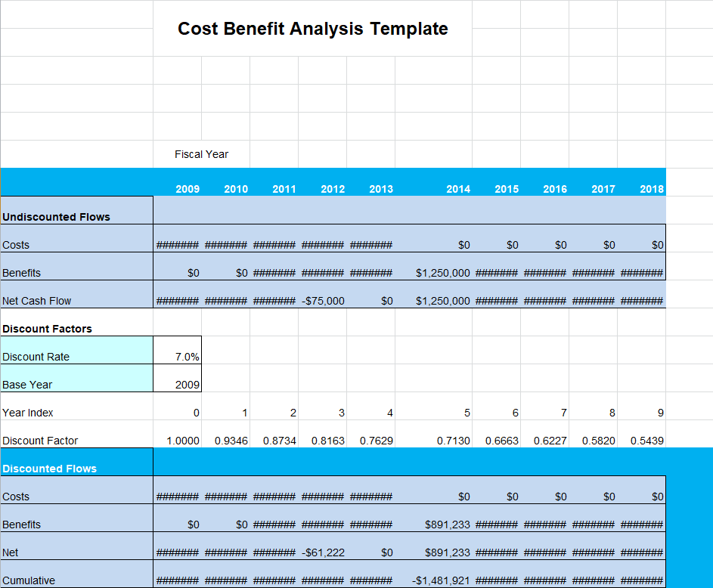Select the Year Index row label
Image resolution: width=713 pixels, height=588 pixels.
click(x=28, y=413)
